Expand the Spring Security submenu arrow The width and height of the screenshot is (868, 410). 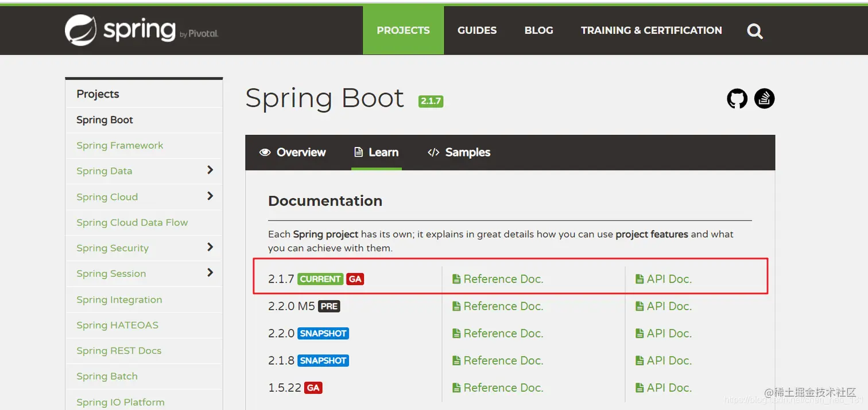(x=210, y=247)
